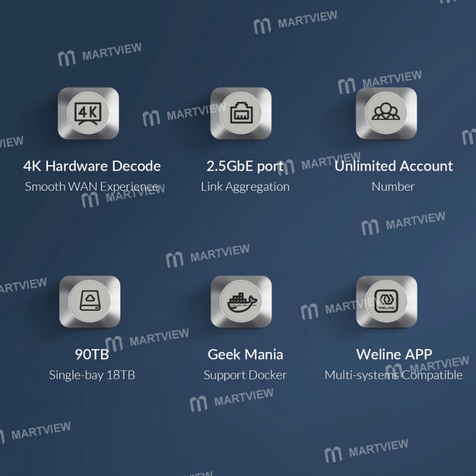476x476 pixels.
Task: Select the "90TB" heading
Action: click(x=92, y=354)
